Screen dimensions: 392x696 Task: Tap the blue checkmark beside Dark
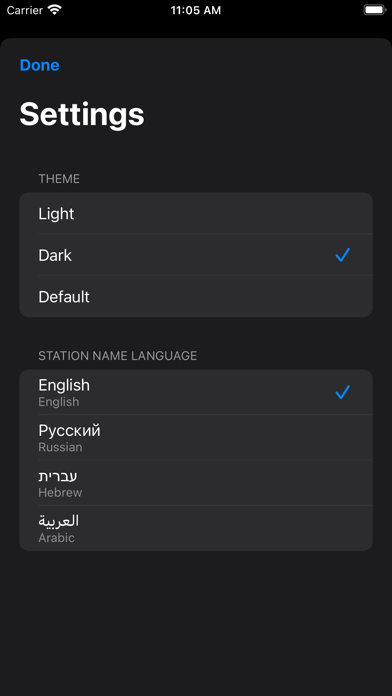tap(342, 255)
